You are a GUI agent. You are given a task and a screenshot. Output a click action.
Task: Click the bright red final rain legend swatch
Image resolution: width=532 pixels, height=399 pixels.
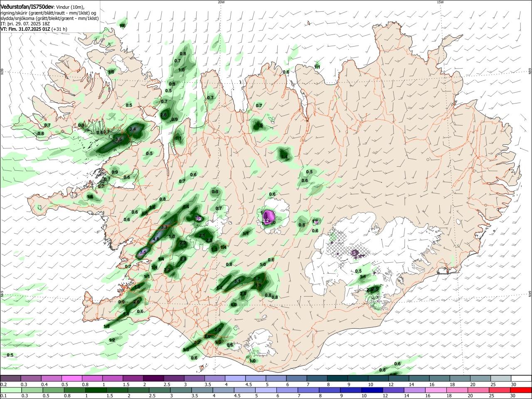point(521,390)
